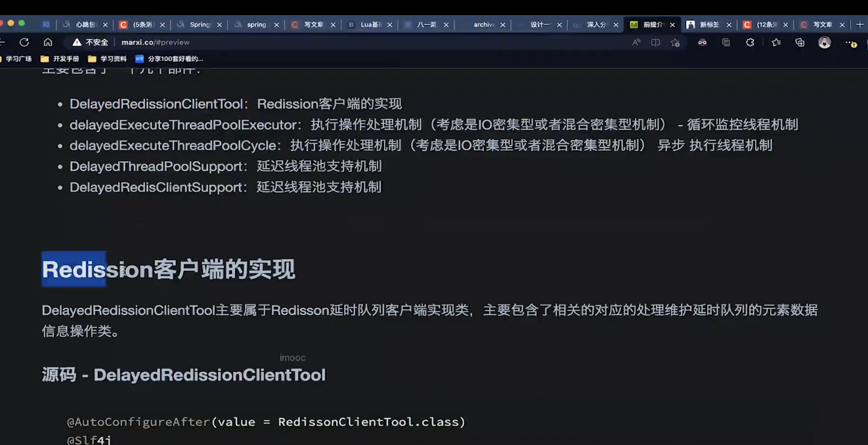Close the 设计一 tab
The width and height of the screenshot is (868, 445).
click(x=559, y=25)
